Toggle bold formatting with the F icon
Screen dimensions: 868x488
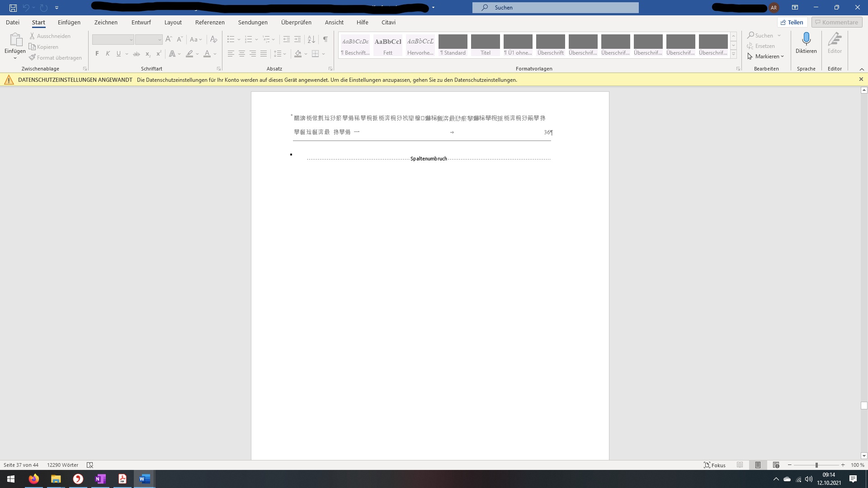[x=97, y=54]
